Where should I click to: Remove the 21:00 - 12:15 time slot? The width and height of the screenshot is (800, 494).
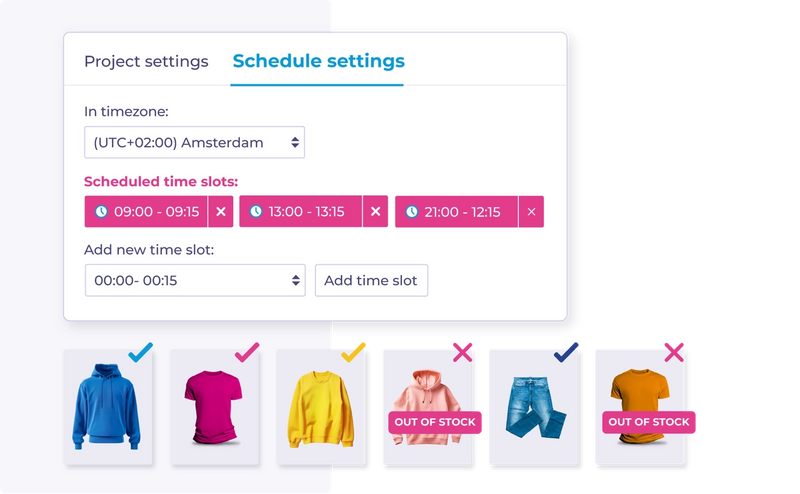coord(531,211)
